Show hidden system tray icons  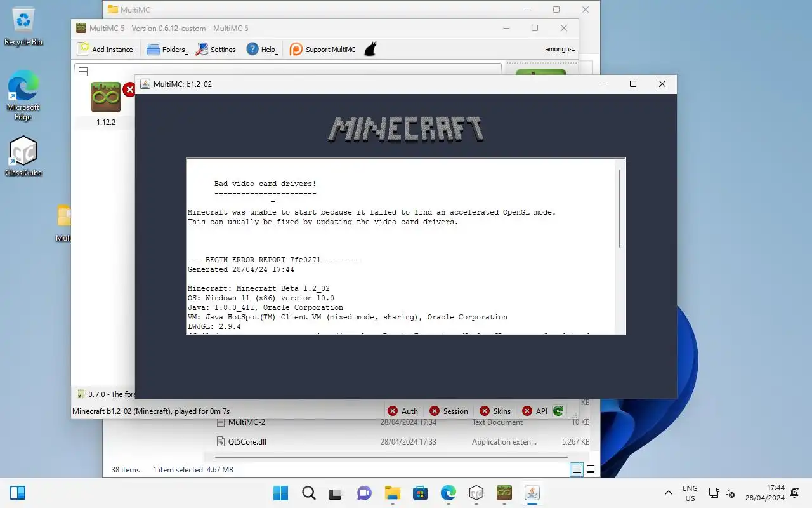[x=668, y=493]
